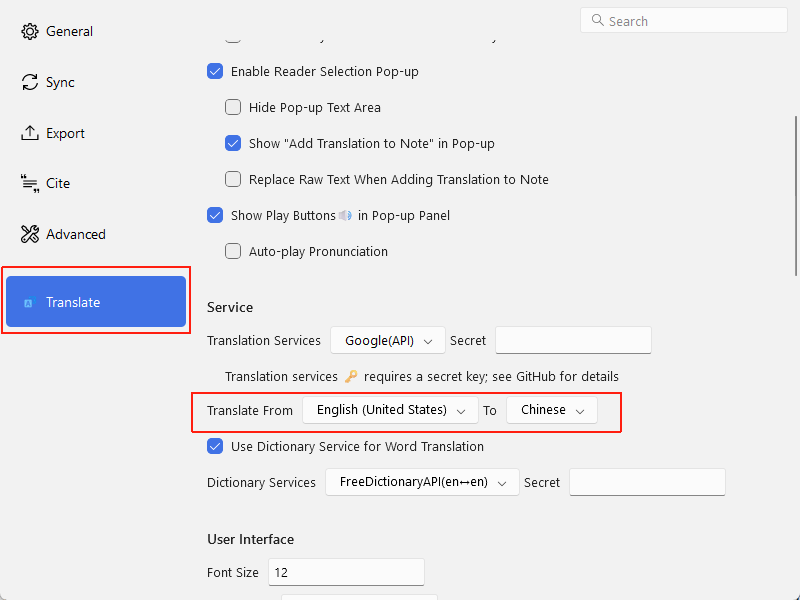Click the Translate From label
The image size is (800, 600).
click(250, 410)
